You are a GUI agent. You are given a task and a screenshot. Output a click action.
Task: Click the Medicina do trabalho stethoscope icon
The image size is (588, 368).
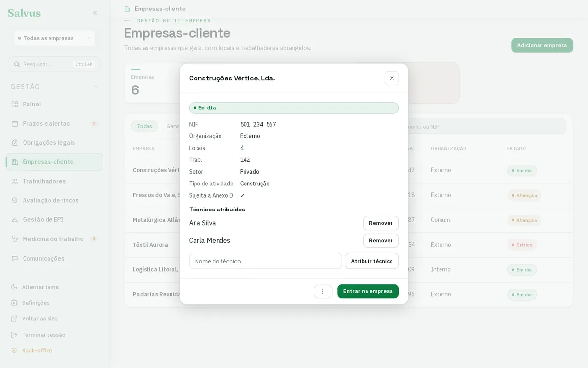point(15,239)
